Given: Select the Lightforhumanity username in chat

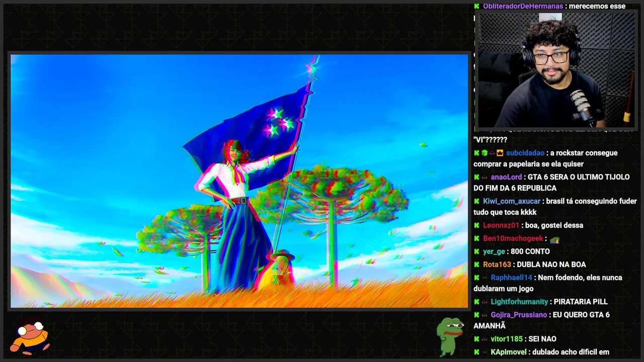Looking at the screenshot, I should click(519, 302).
